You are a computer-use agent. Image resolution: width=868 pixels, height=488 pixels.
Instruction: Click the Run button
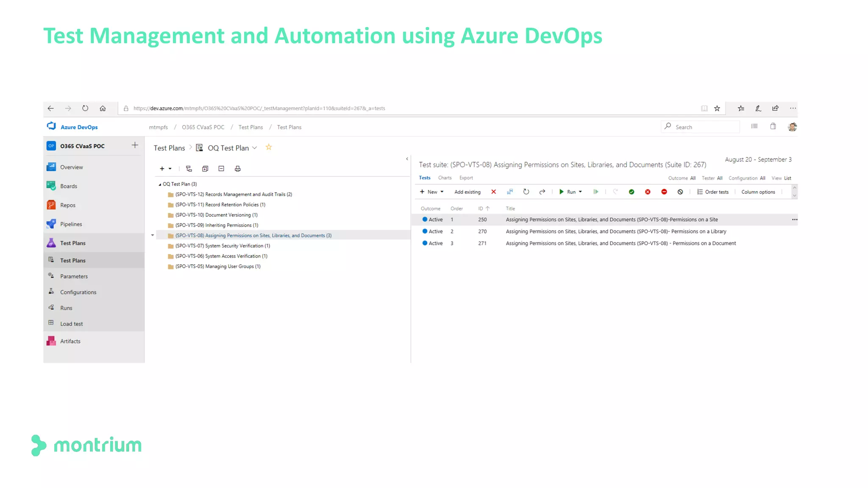[x=570, y=192]
